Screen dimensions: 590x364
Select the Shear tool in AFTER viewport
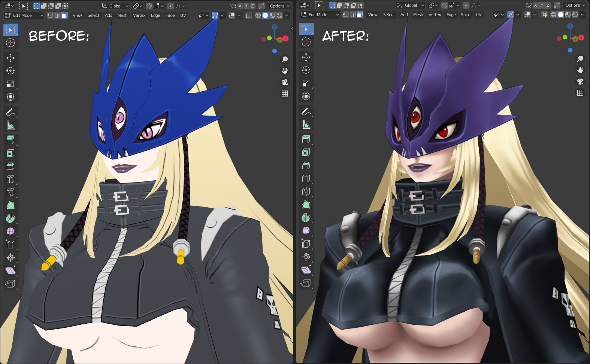point(306,270)
